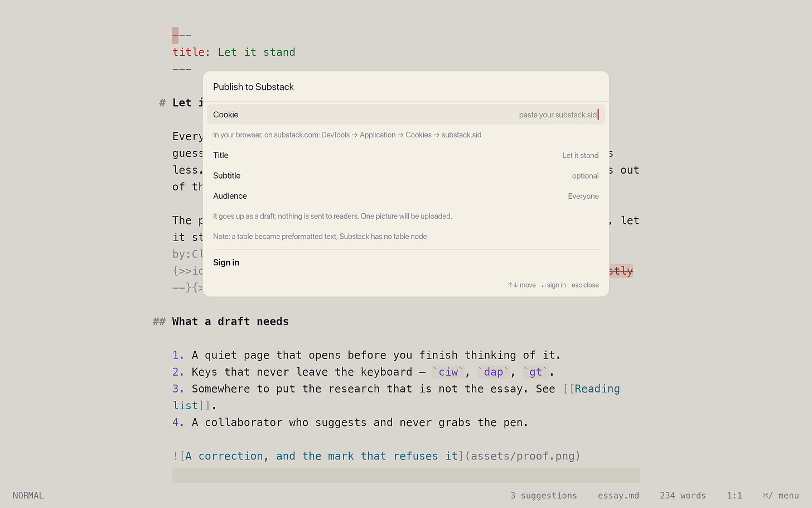812x508 pixels.
Task: Click the ciw inline code
Action: pos(448,372)
